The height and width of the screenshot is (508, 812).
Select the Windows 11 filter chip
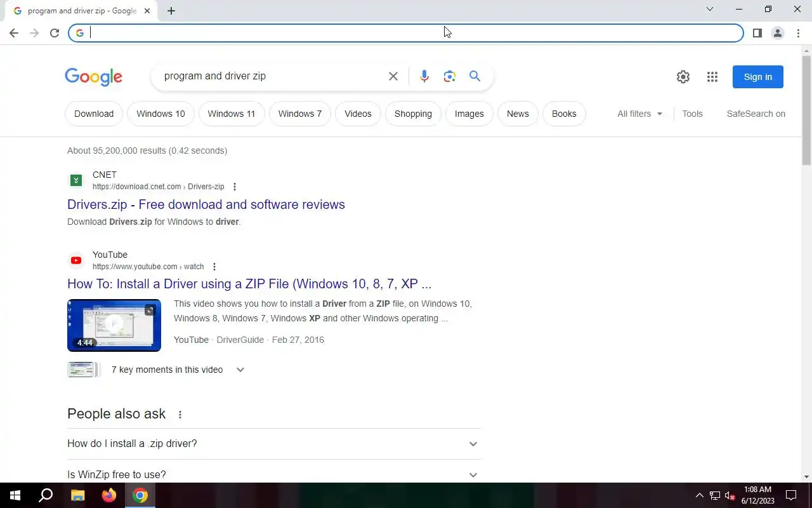point(232,114)
